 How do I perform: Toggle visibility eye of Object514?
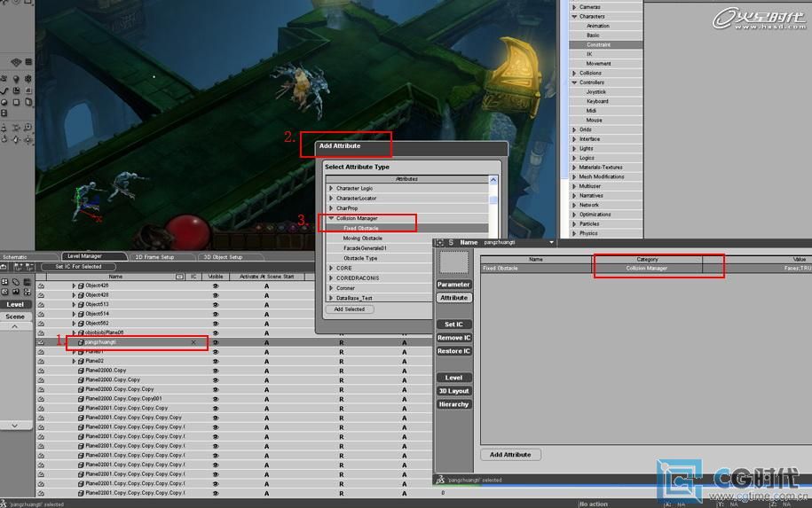[x=216, y=314]
